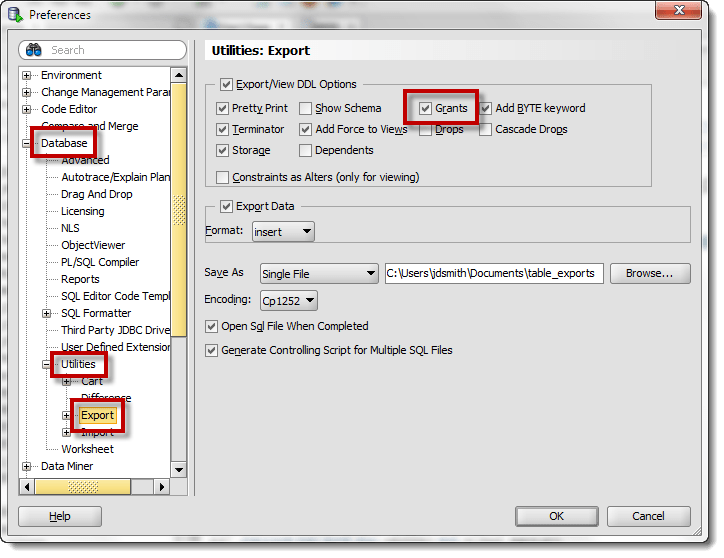Open Third Party JDBC Drivers item
Image resolution: width=724 pixels, height=558 pixels.
click(115, 330)
